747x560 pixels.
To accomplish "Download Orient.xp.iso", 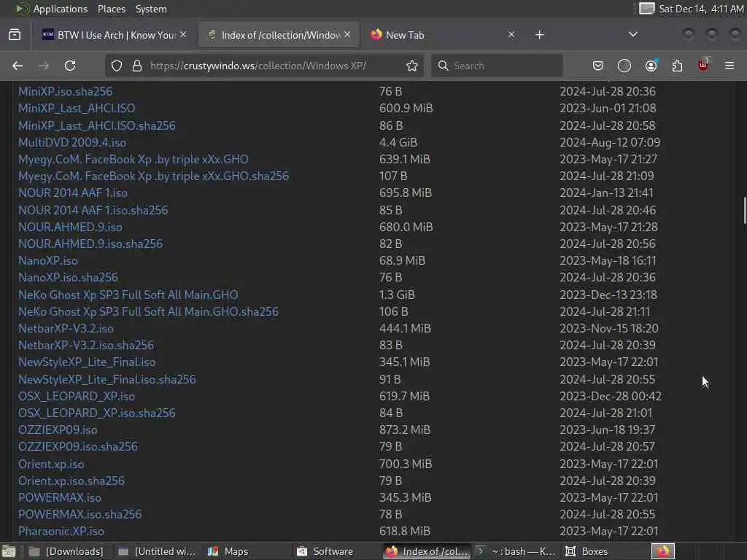I will (x=51, y=464).
